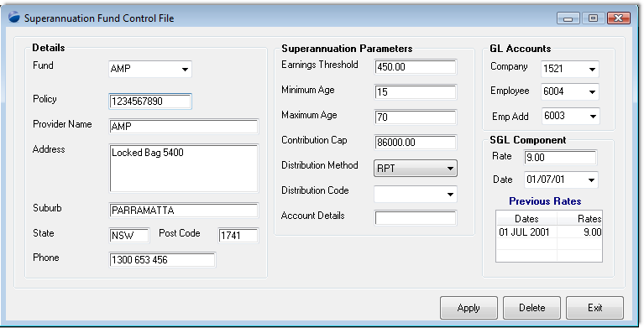This screenshot has width=644, height=328.
Task: Click the Exit button
Action: coord(594,308)
